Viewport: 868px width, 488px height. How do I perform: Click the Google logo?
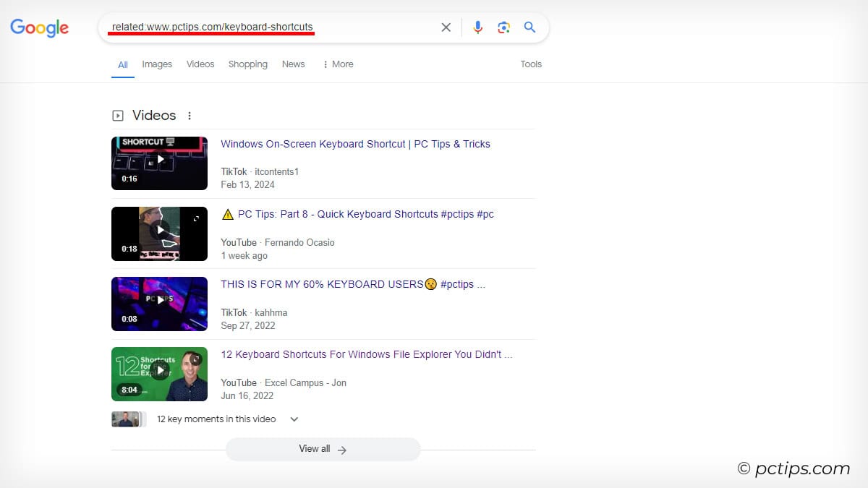click(39, 28)
